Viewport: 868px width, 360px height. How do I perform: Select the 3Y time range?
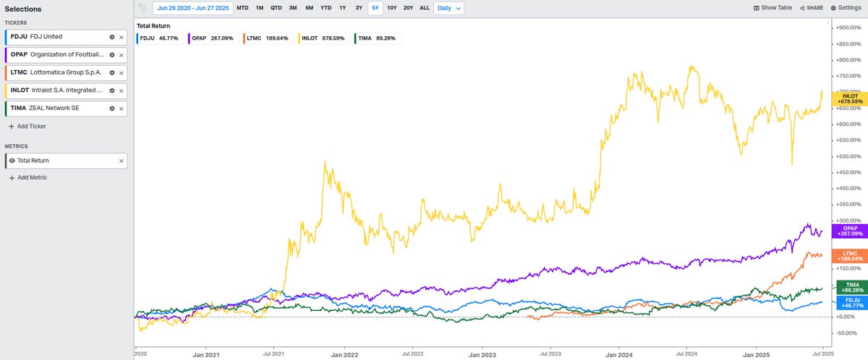(359, 8)
